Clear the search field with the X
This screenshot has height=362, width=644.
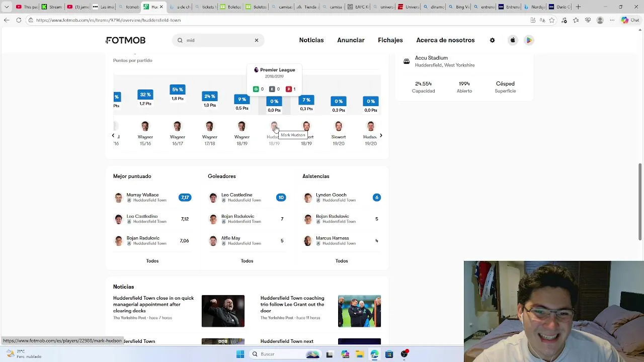tap(256, 40)
